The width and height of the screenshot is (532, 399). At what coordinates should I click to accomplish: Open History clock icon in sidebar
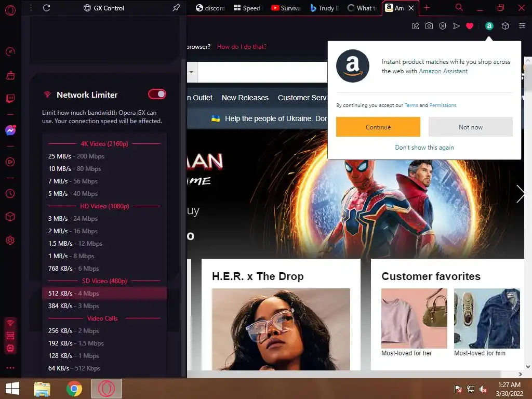(10, 193)
